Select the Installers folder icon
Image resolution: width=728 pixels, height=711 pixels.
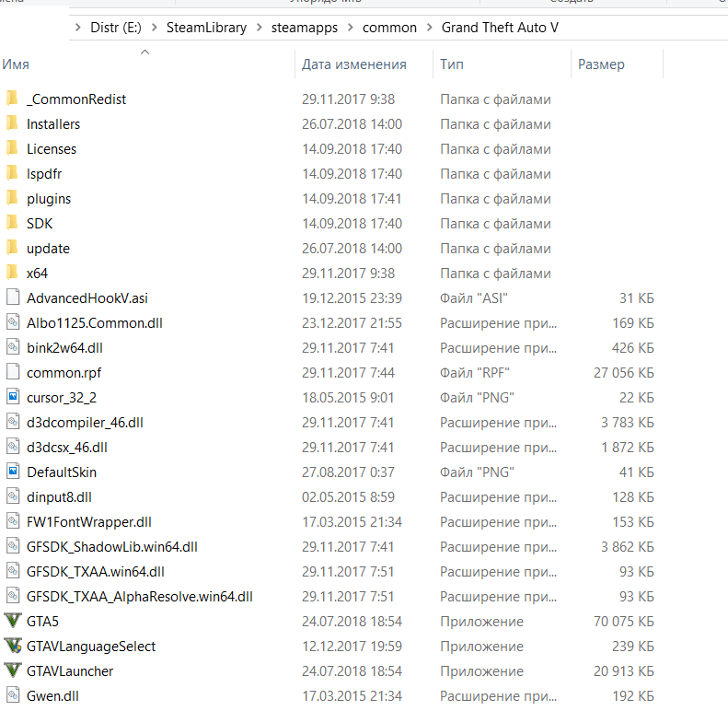[x=13, y=123]
